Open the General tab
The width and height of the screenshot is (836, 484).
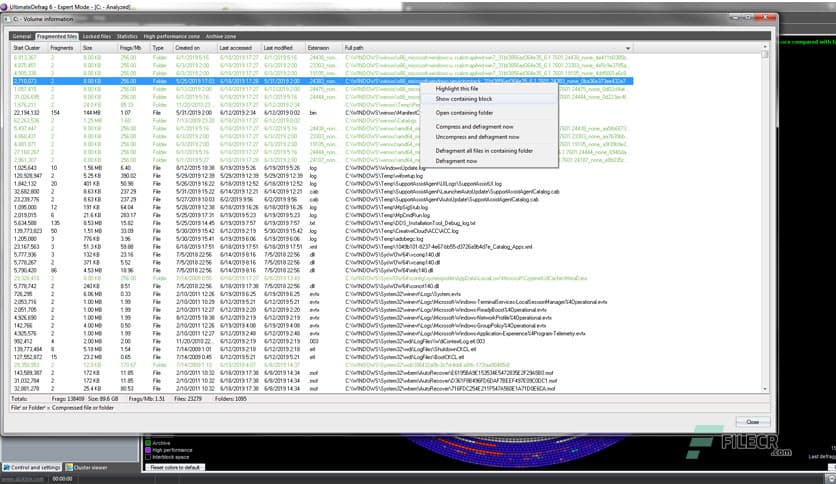coord(22,36)
